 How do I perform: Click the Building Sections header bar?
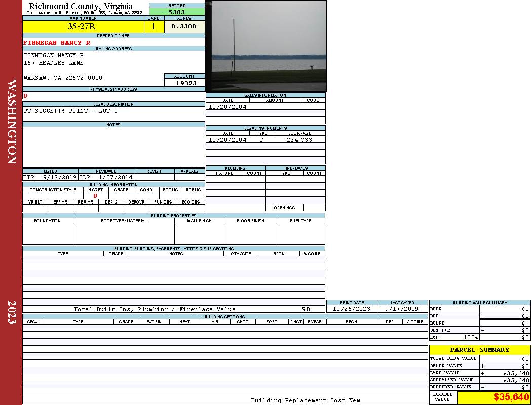point(224,317)
